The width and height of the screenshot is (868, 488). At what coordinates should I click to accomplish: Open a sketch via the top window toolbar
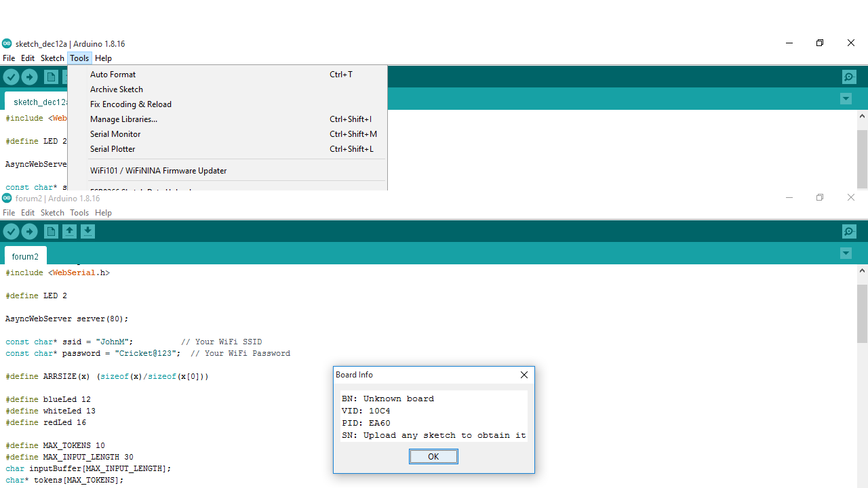click(69, 77)
